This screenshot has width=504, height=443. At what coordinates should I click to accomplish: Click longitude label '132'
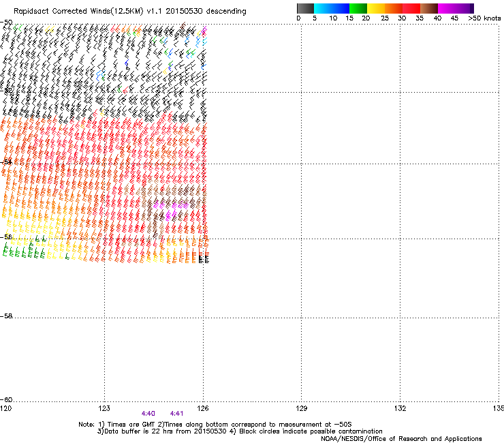(400, 408)
